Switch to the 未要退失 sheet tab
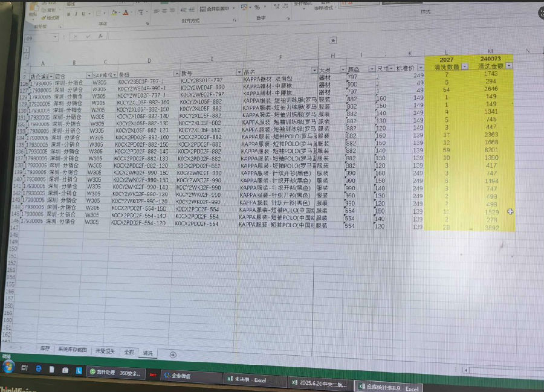Viewport: 544px width, 392px height. tap(105, 351)
